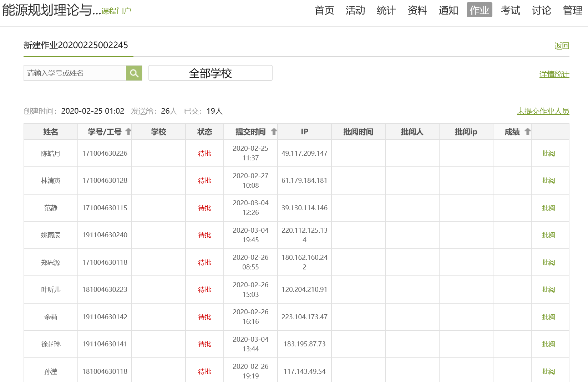
Task: Open the 首页 menu item
Action: pyautogui.click(x=324, y=10)
